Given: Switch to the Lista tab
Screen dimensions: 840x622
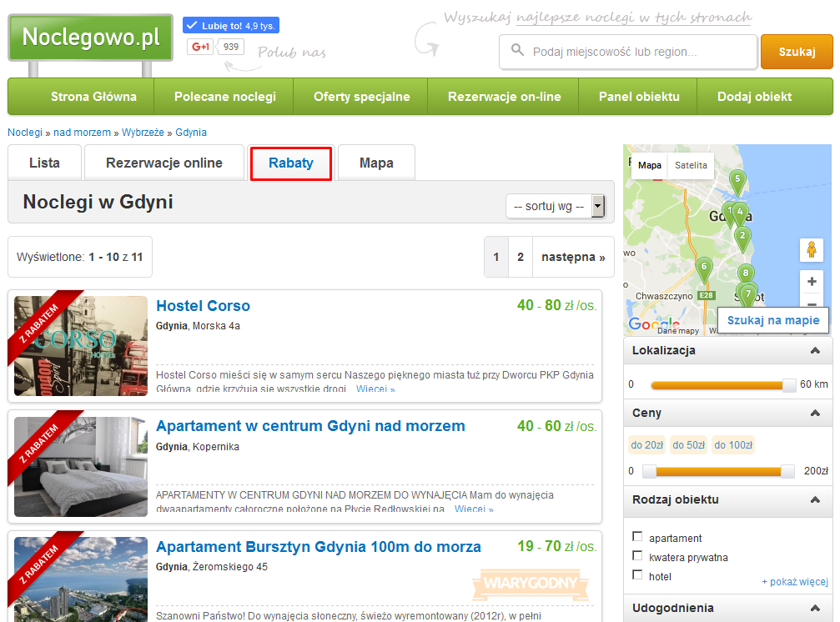Looking at the screenshot, I should [44, 163].
